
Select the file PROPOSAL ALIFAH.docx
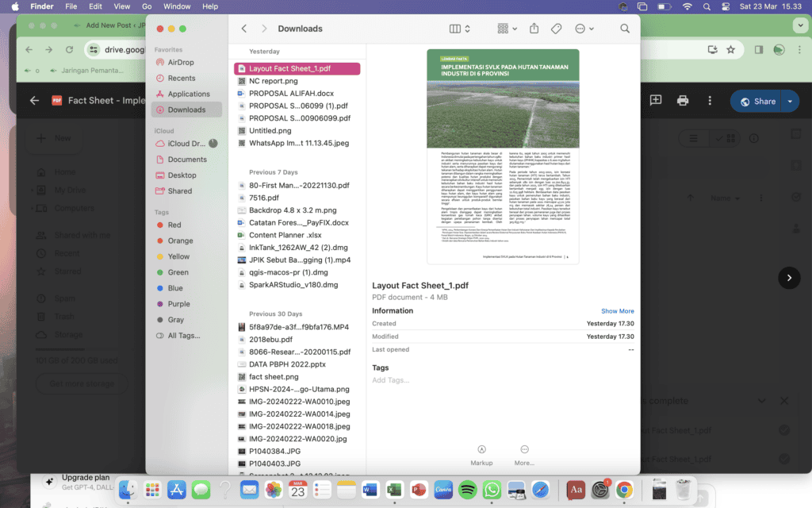pos(297,94)
